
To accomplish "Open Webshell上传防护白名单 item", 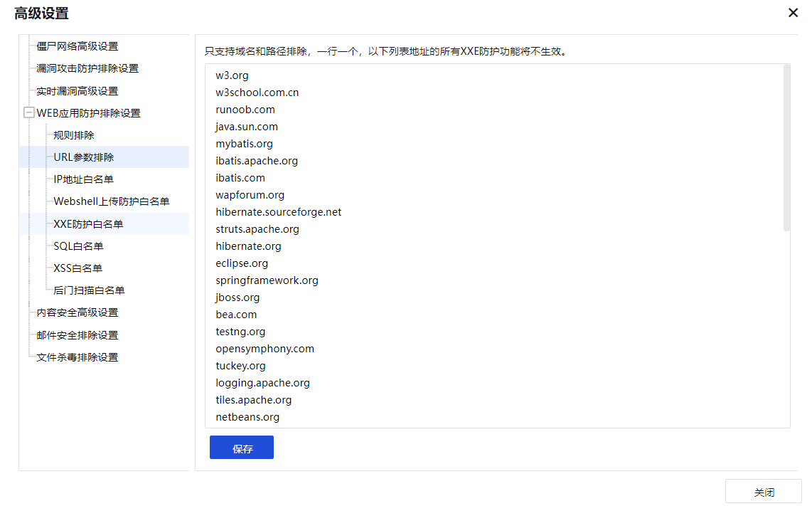I will (x=111, y=201).
